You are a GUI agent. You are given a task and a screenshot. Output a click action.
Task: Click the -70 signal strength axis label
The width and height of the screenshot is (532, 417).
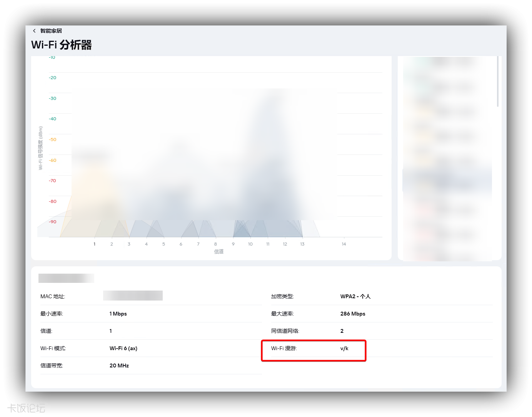(52, 181)
